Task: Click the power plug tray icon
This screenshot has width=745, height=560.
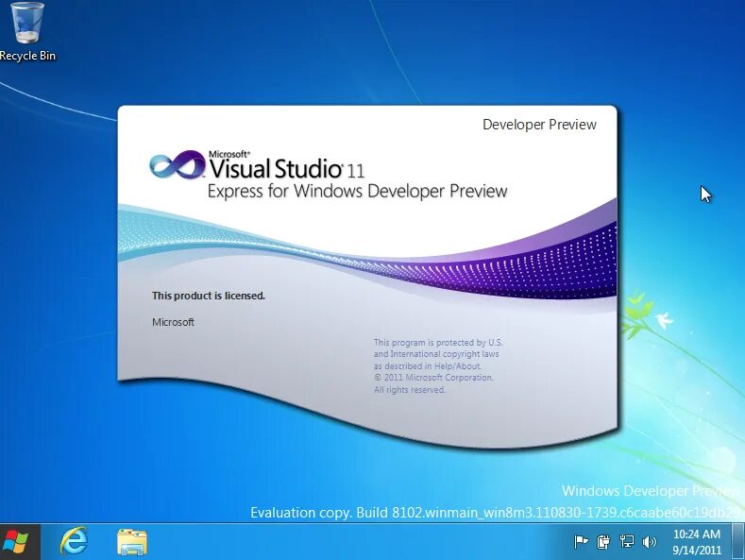Action: click(x=603, y=541)
